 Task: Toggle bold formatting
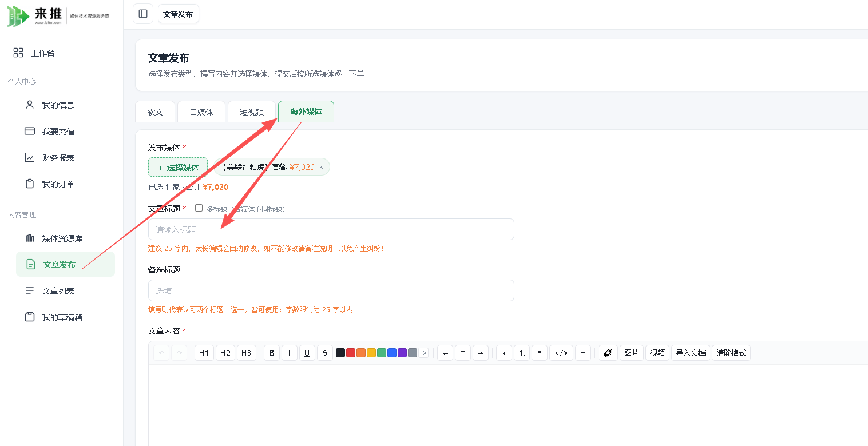click(x=272, y=353)
